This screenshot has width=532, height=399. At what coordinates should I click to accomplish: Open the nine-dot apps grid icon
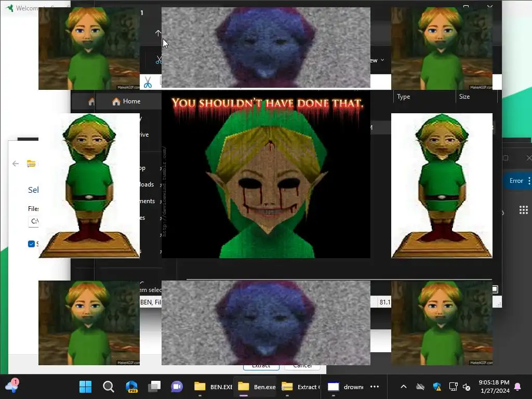tap(524, 210)
